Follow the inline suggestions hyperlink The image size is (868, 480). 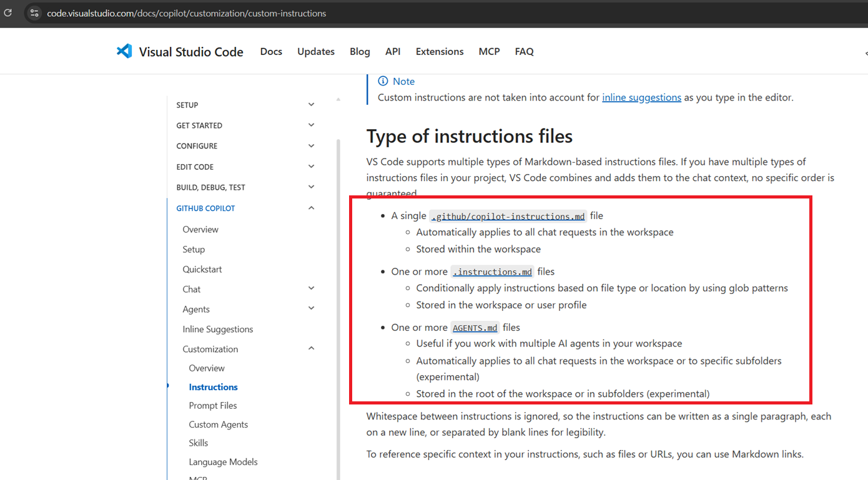click(x=641, y=97)
